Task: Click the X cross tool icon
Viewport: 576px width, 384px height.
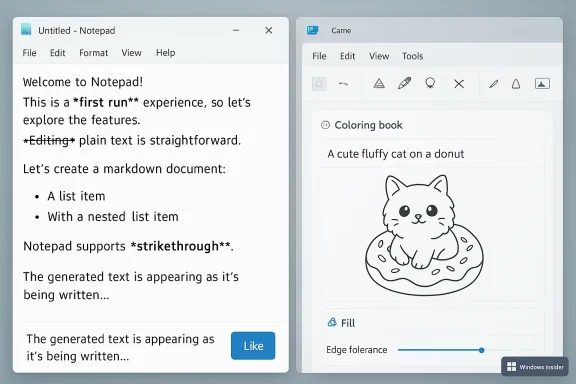Action: click(459, 84)
